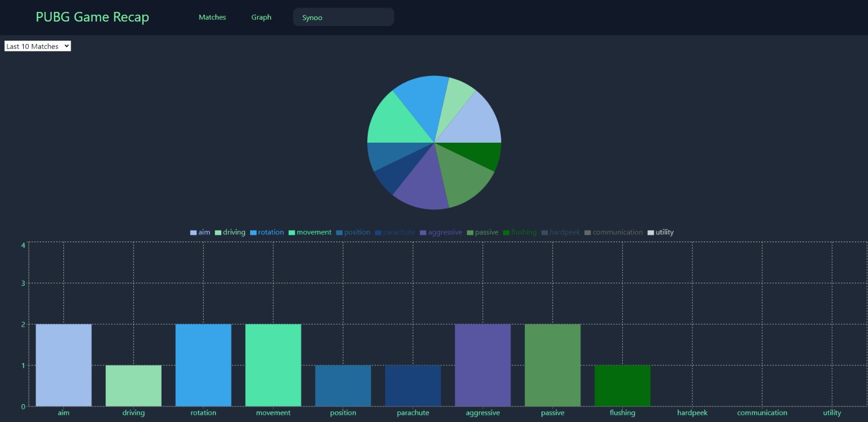Click the hardpeek x-axis label

(x=692, y=413)
